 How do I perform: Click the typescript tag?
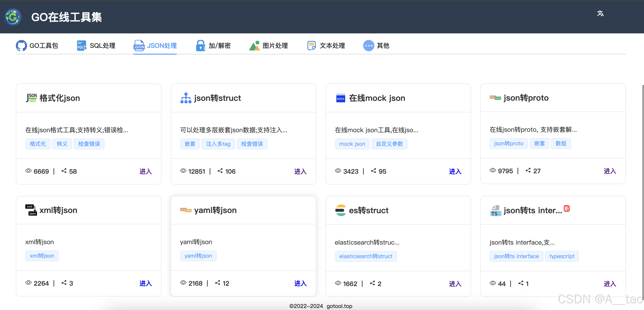pyautogui.click(x=562, y=256)
